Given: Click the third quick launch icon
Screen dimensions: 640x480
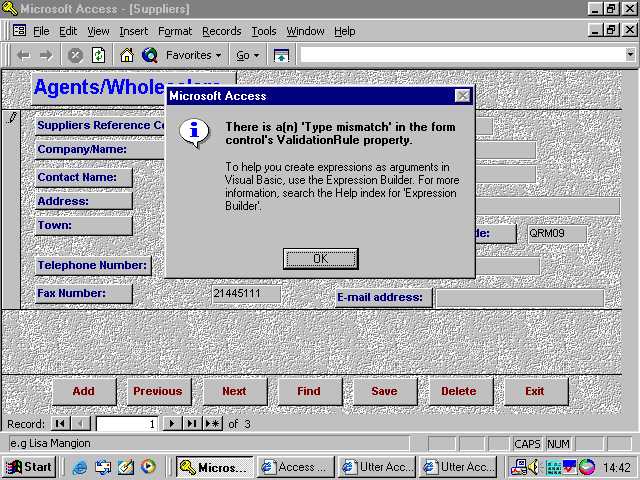Looking at the screenshot, I should 126,467.
